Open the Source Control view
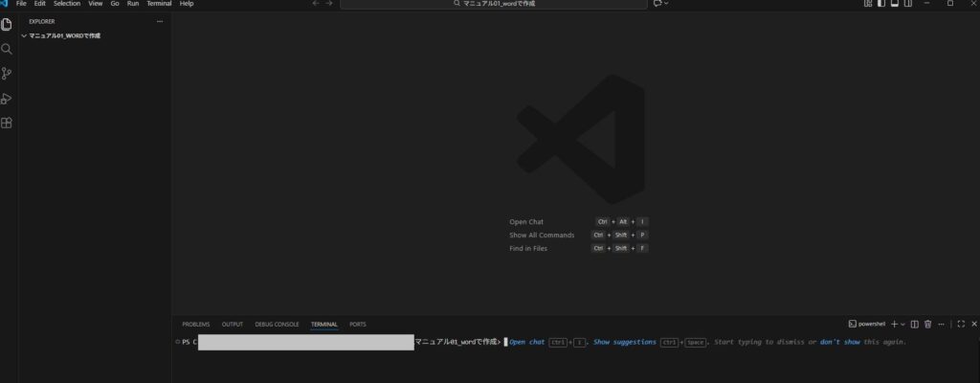980x383 pixels. pyautogui.click(x=7, y=74)
